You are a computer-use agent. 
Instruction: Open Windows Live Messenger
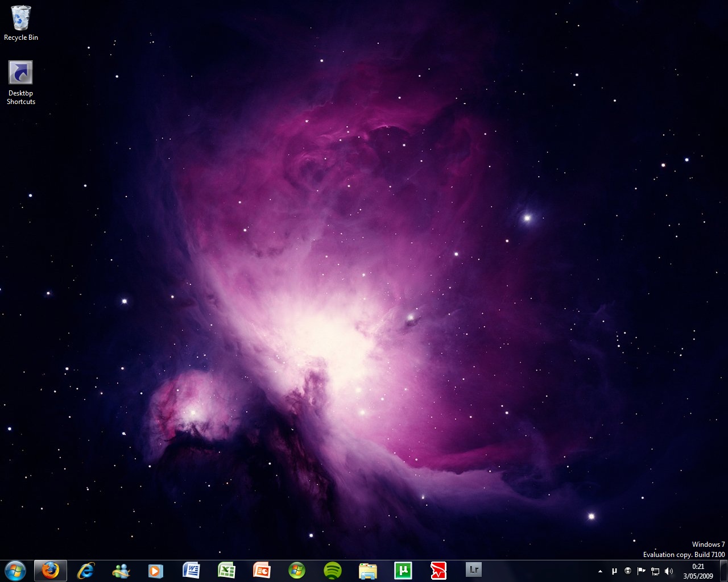pyautogui.click(x=121, y=570)
